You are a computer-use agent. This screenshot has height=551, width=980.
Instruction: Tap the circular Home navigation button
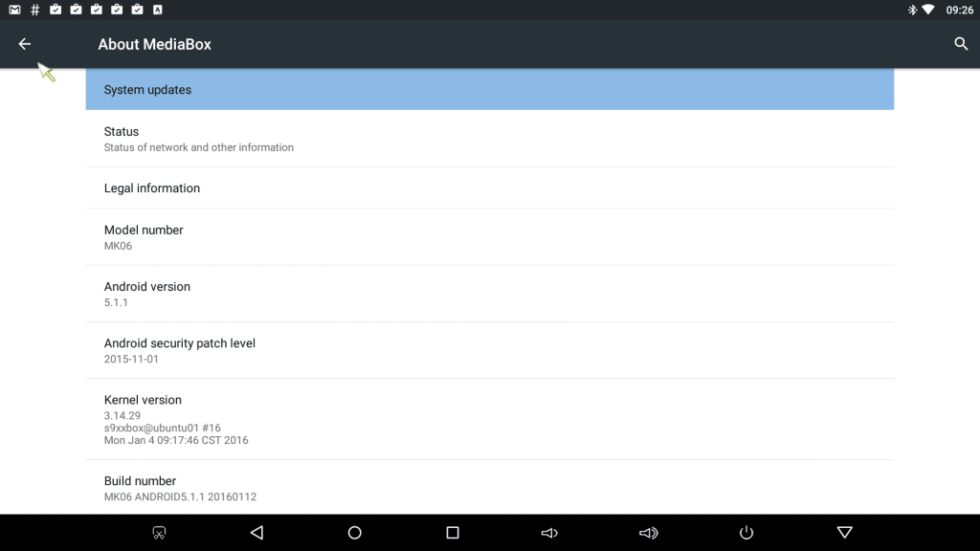click(354, 533)
